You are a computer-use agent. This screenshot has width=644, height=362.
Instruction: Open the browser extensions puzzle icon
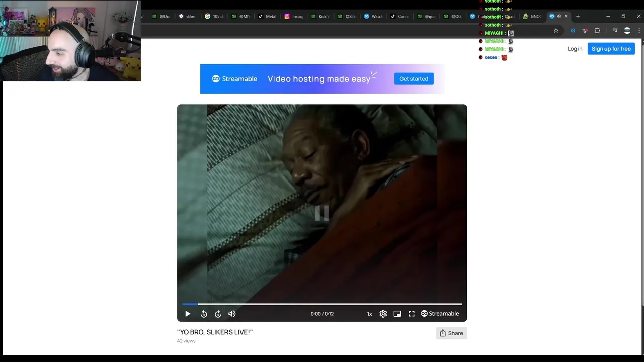(597, 31)
